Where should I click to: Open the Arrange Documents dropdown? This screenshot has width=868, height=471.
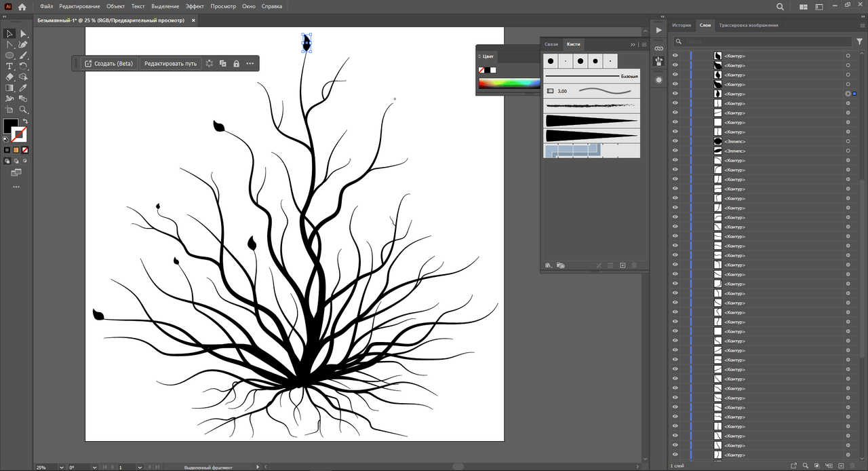coord(804,7)
